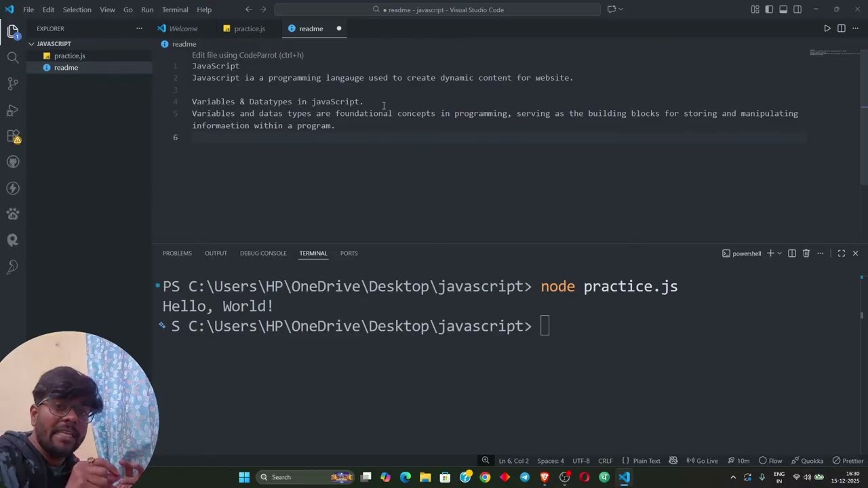
Task: Toggle Flow in the status bar
Action: coord(770,461)
